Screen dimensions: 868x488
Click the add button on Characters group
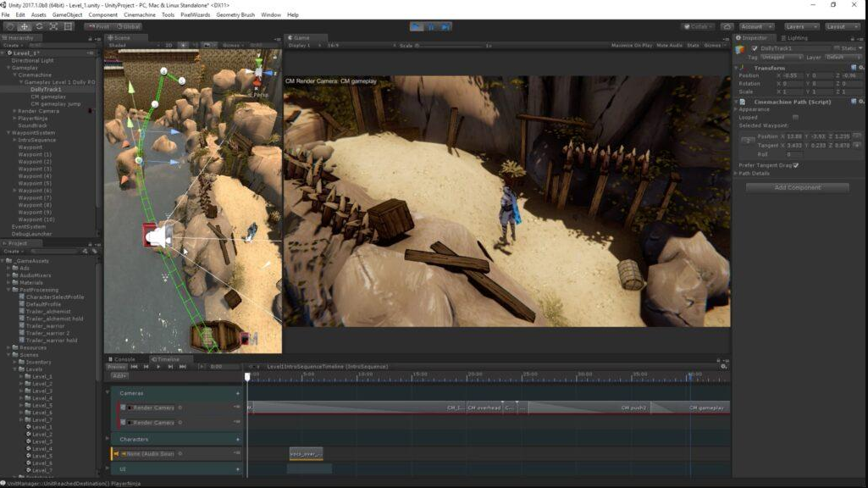point(238,439)
